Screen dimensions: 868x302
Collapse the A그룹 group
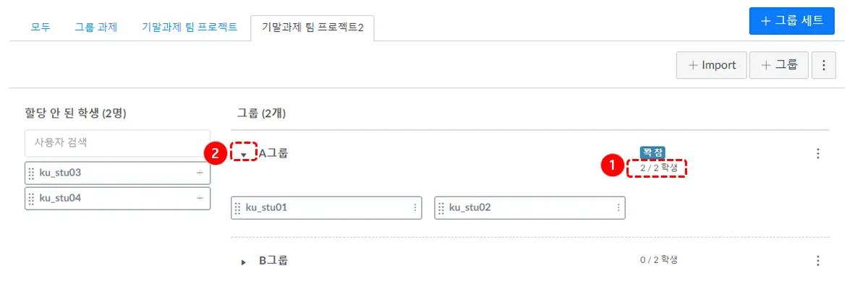click(244, 155)
